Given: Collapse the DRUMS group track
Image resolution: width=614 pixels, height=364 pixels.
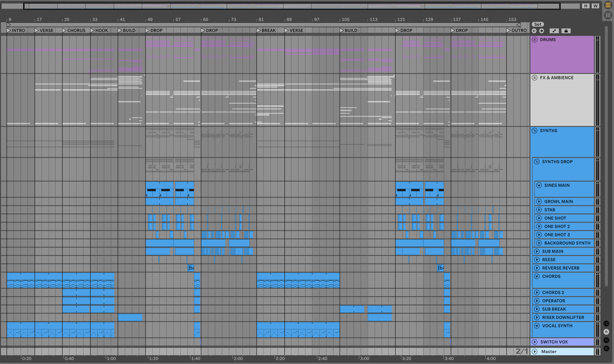Looking at the screenshot, I should coord(535,40).
